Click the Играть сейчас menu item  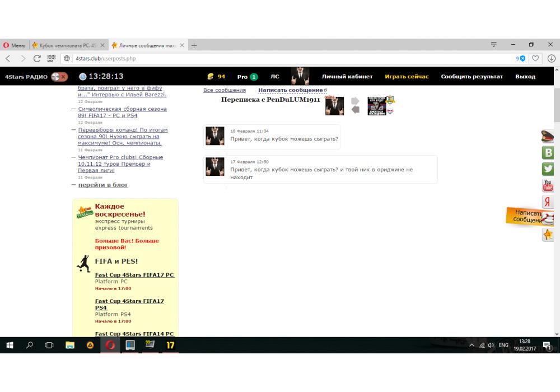click(x=407, y=77)
